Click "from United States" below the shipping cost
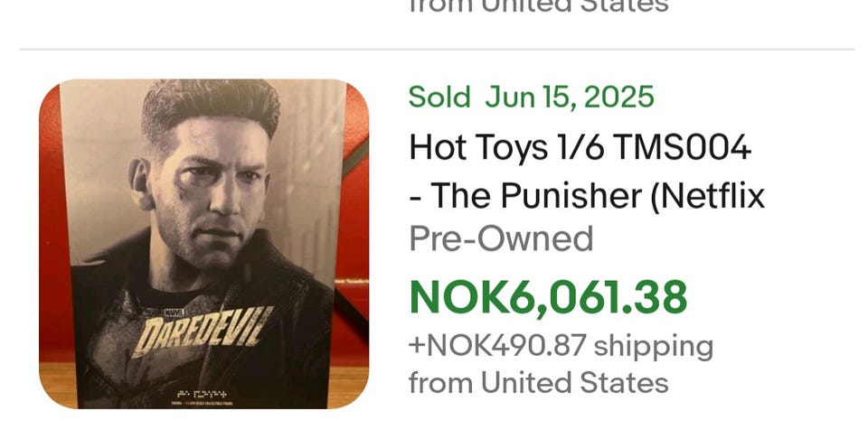868x448 pixels. tap(538, 382)
